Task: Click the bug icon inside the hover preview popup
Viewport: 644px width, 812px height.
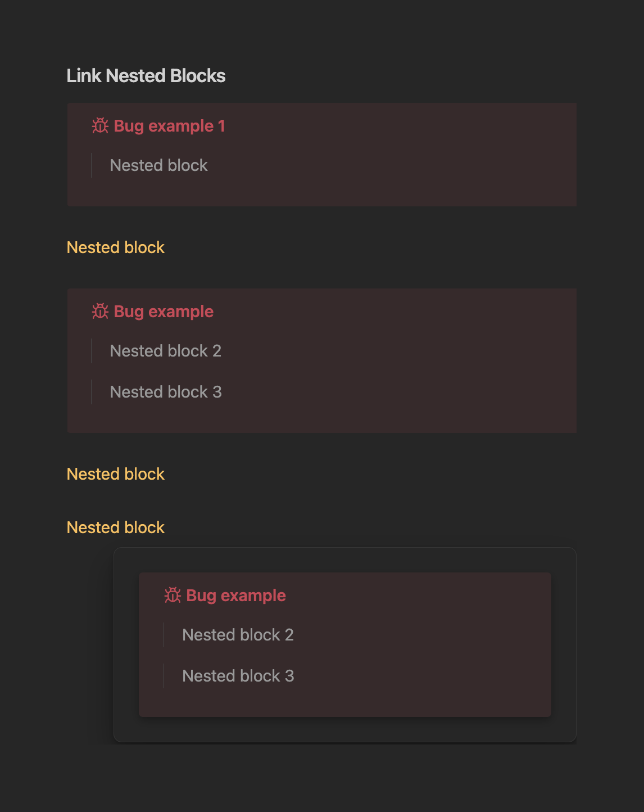Action: click(x=173, y=595)
